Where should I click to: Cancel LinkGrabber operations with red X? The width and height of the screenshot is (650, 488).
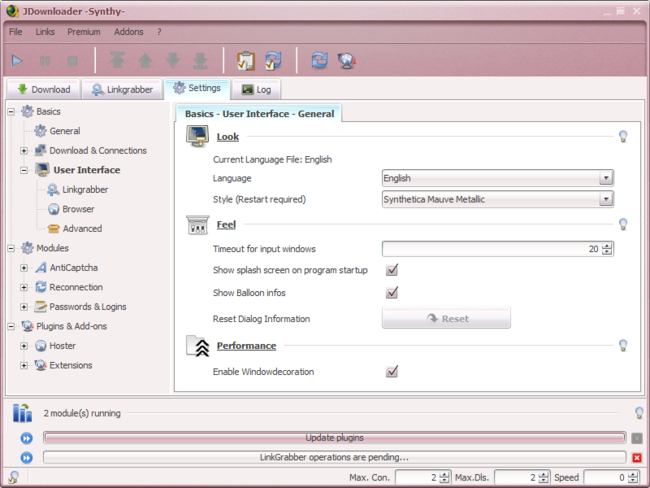(637, 458)
